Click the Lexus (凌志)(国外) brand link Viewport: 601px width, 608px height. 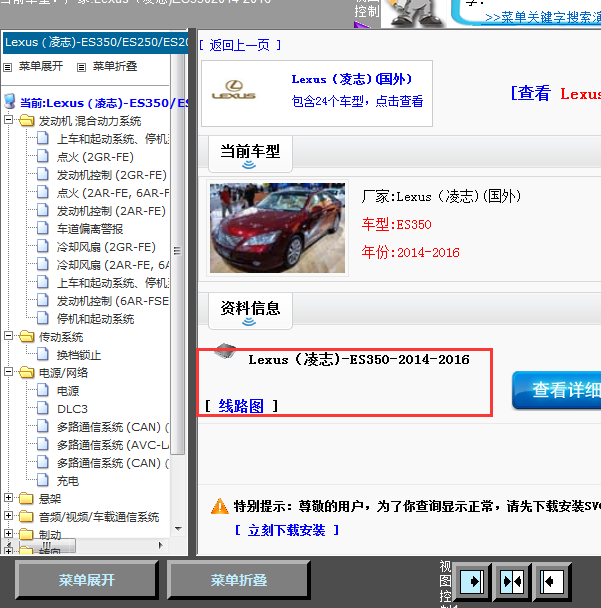click(352, 79)
